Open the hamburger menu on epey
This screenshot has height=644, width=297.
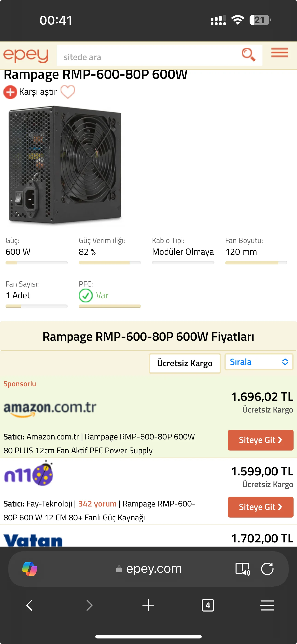pos(280,53)
